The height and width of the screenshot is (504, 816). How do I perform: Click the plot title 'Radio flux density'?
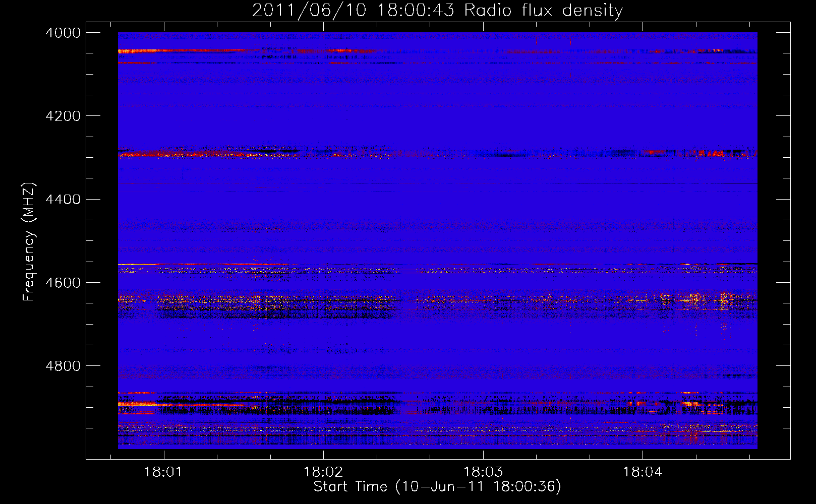pyautogui.click(x=544, y=10)
